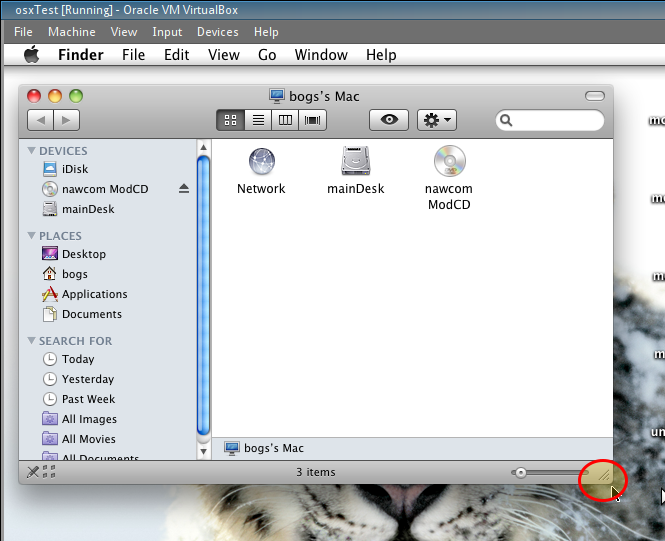Open iDisk in the sidebar
The image size is (665, 541).
(74, 169)
